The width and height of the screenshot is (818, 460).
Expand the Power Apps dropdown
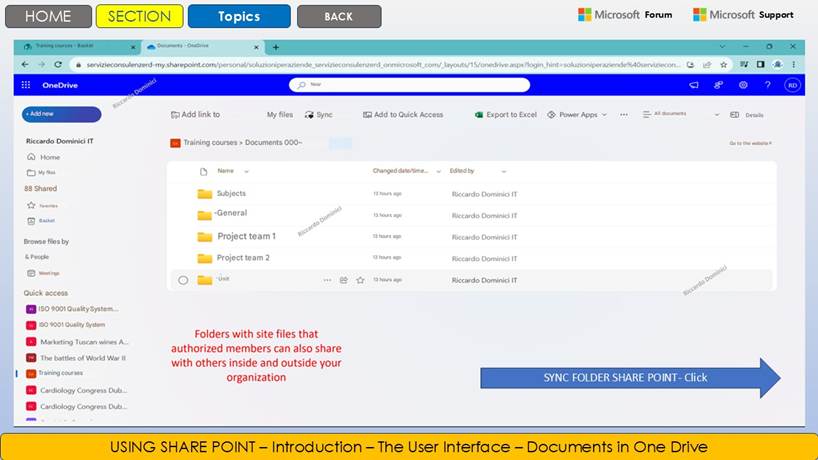pos(605,115)
